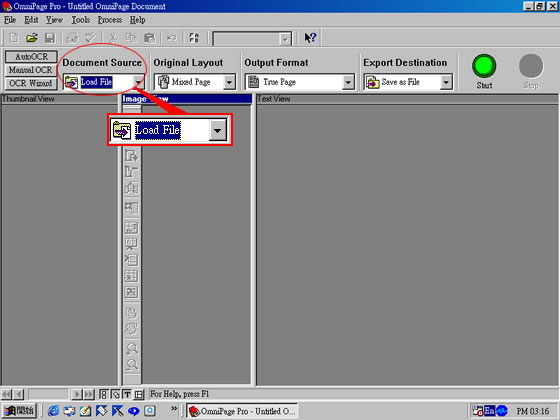Click the "For Help, press F1" status text
This screenshot has width=560, height=420.
180,394
